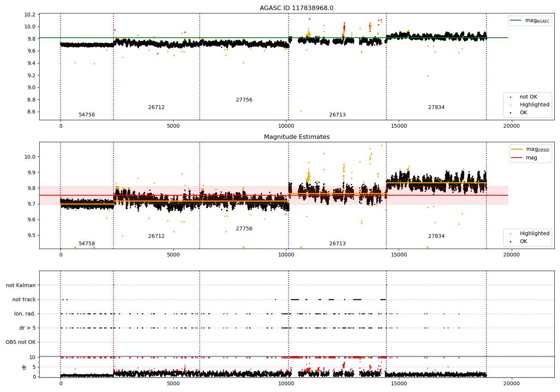Click the '9.7' y-axis tick in Magnitude Estimates plot
Image resolution: width=560 pixels, height=392 pixels.
pyautogui.click(x=31, y=204)
